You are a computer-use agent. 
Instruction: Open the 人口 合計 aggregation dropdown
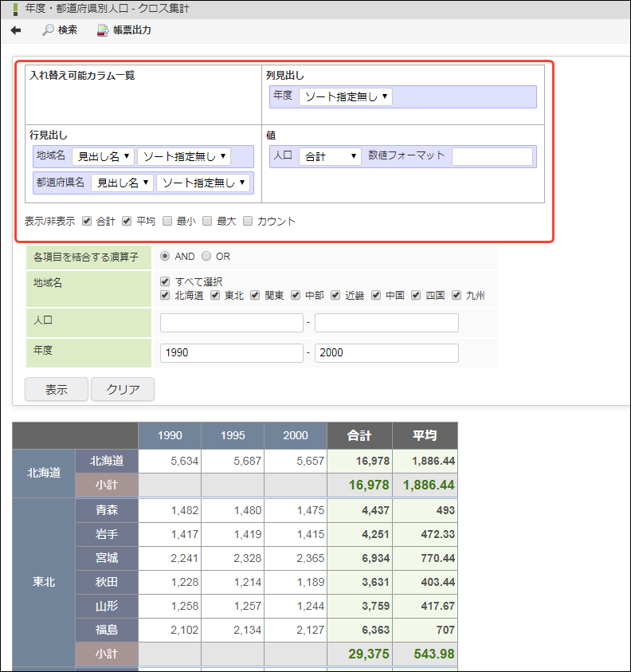click(x=330, y=156)
